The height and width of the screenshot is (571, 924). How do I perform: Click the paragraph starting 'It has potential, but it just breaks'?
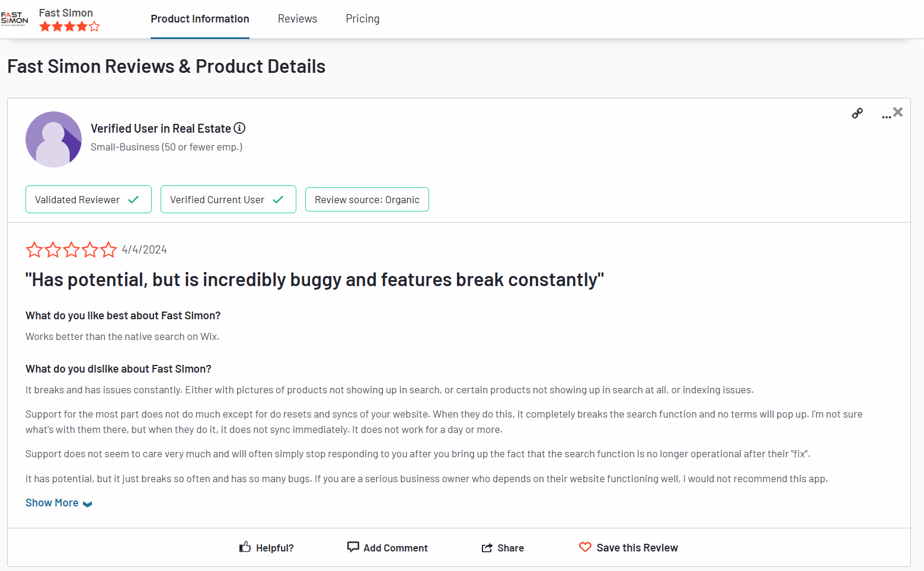coord(426,479)
